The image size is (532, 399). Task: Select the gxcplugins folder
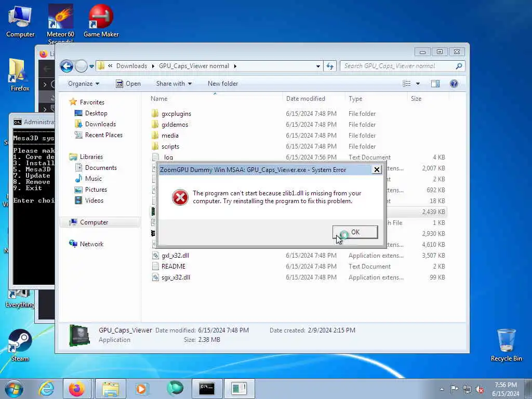point(176,114)
